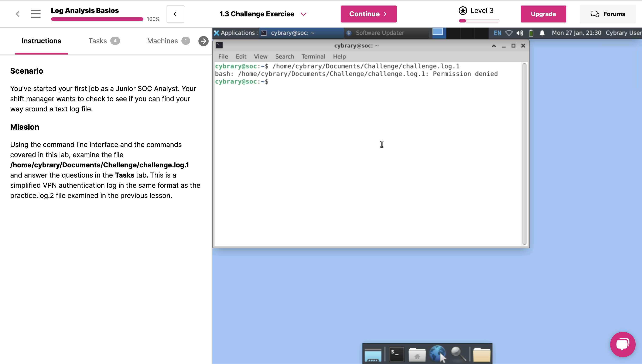
Task: Go to previous lesson with chevron button
Action: click(175, 14)
